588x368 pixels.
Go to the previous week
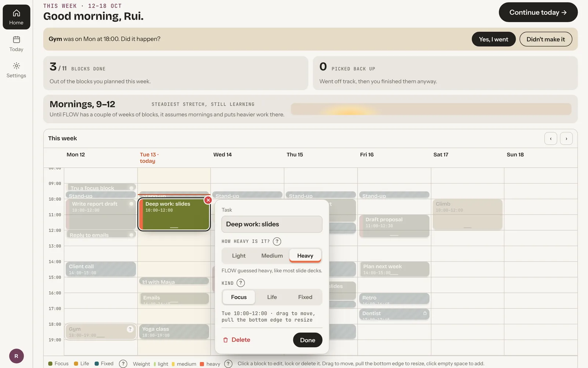pyautogui.click(x=551, y=138)
